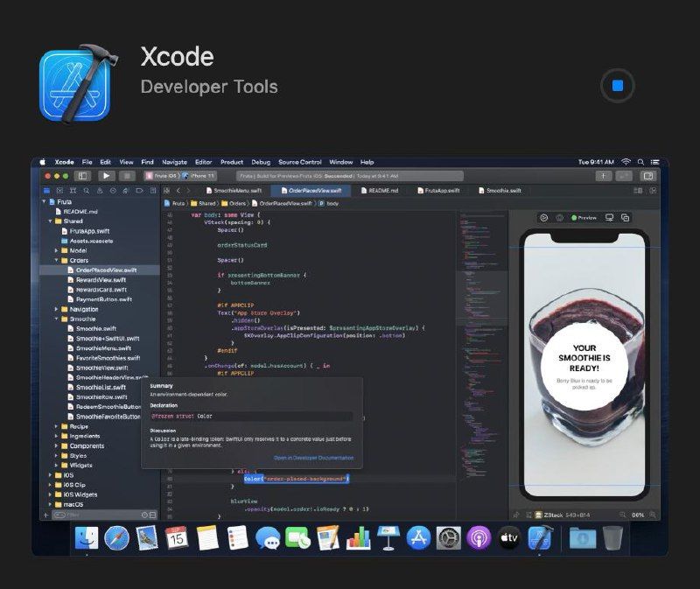Viewport: 700px width, 589px height.
Task: Open Finder from the Dock
Action: [x=87, y=537]
